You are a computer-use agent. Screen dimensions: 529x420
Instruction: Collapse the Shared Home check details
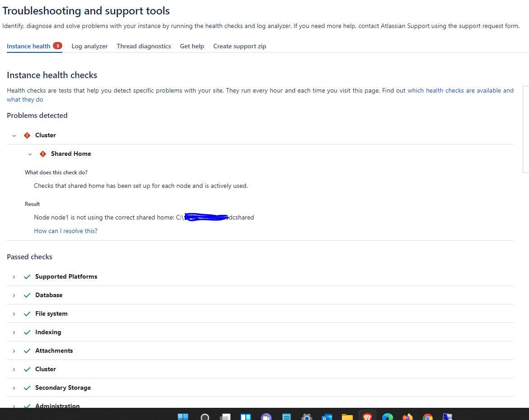[x=30, y=154]
